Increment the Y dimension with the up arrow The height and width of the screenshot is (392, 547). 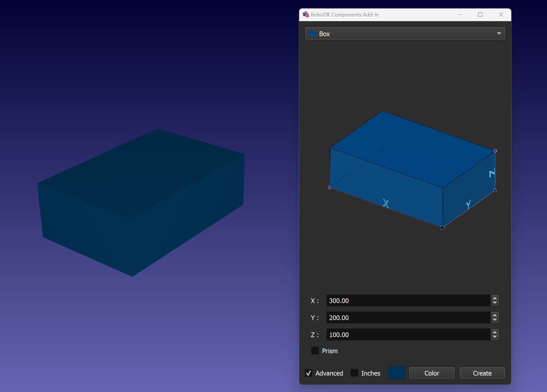tap(494, 315)
